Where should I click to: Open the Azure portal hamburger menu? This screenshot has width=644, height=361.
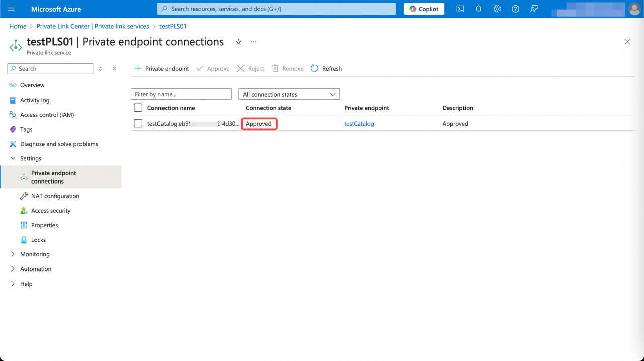point(11,9)
